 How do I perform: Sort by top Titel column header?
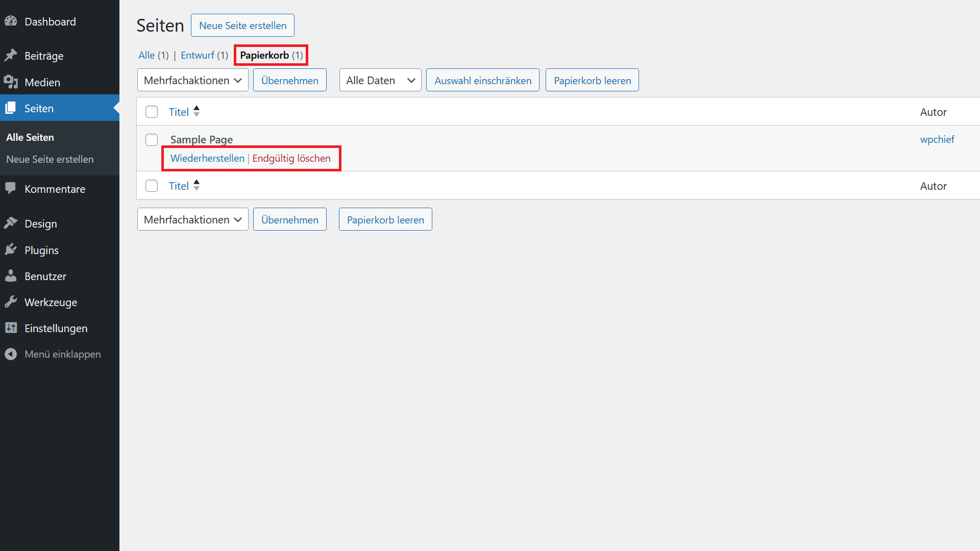click(x=179, y=112)
